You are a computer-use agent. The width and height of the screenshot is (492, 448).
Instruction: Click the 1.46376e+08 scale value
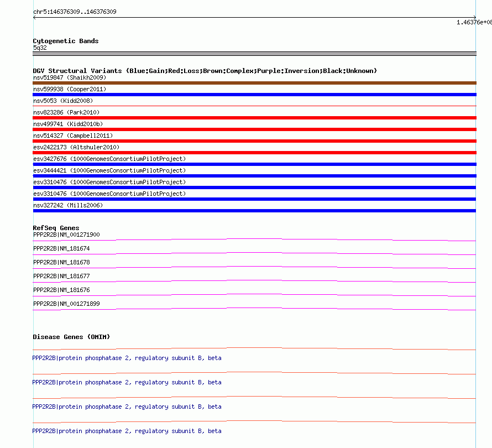tap(474, 22)
